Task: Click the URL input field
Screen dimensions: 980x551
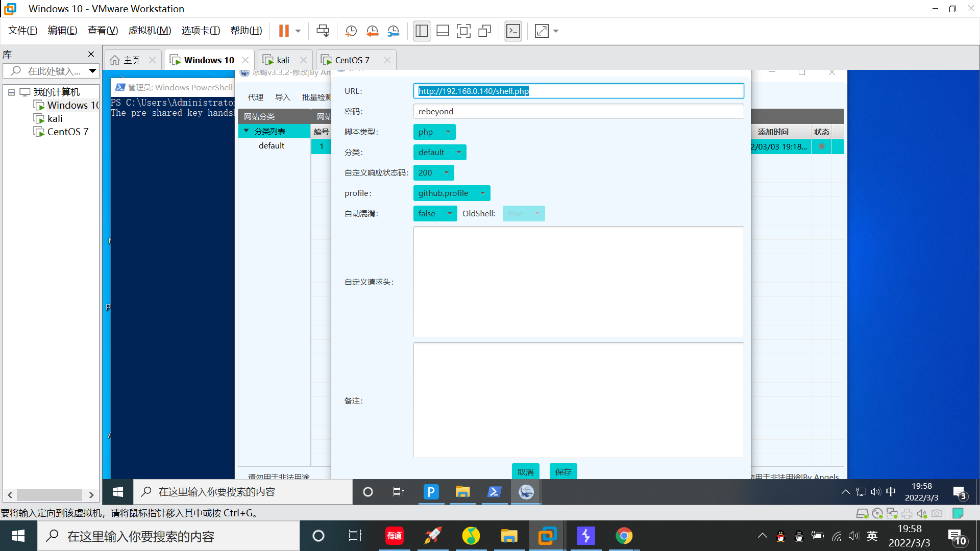Action: tap(578, 91)
